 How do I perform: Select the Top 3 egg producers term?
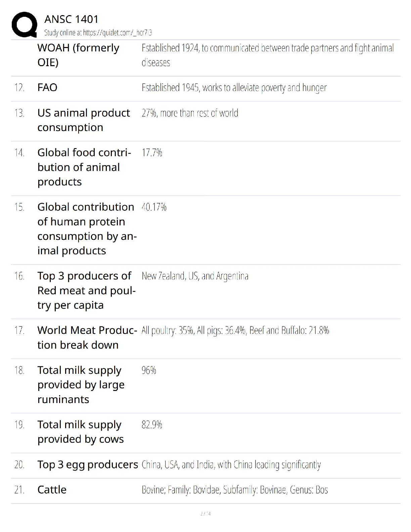coord(88,464)
